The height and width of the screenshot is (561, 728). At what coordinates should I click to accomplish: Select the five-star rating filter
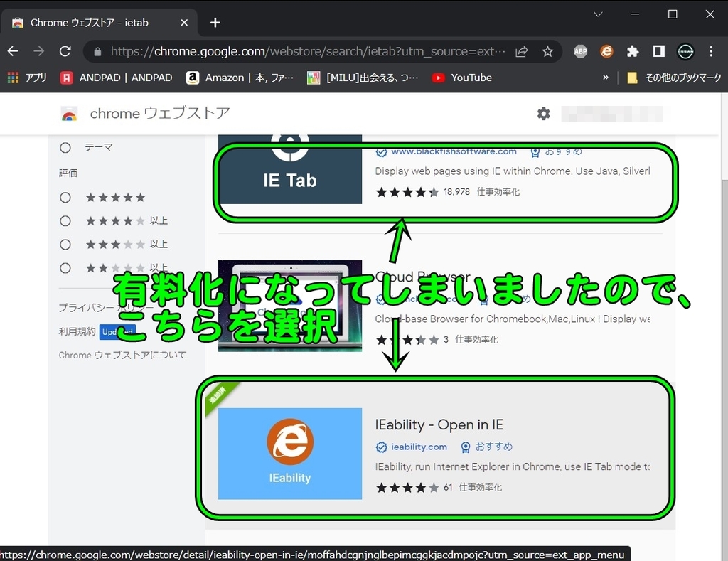65,198
